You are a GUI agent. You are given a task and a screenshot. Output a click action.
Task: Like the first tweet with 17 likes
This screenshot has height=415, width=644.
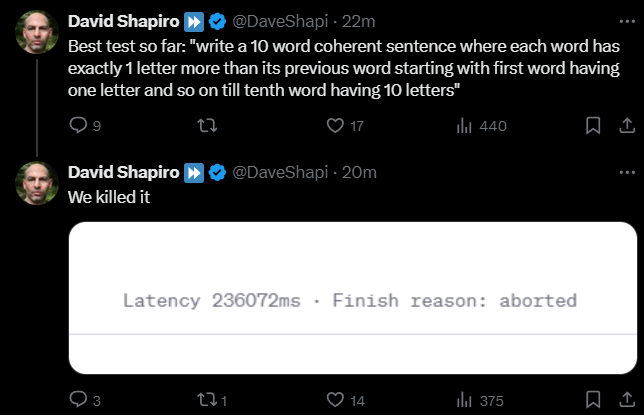pyautogui.click(x=345, y=125)
